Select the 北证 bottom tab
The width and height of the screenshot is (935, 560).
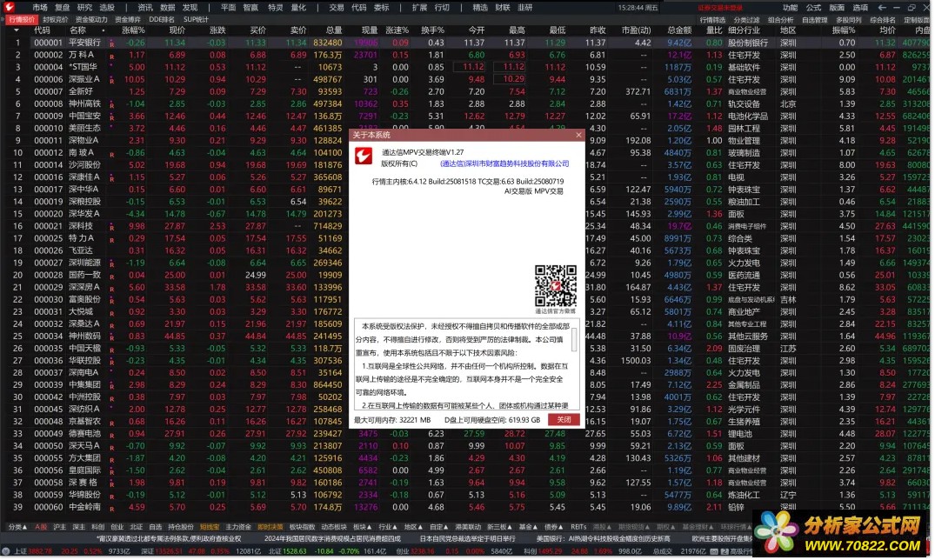pos(136,527)
